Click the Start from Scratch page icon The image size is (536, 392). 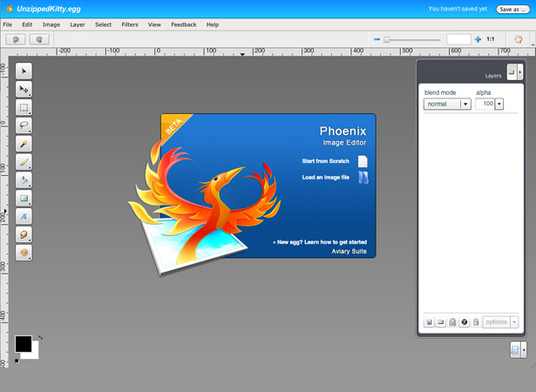coord(363,161)
